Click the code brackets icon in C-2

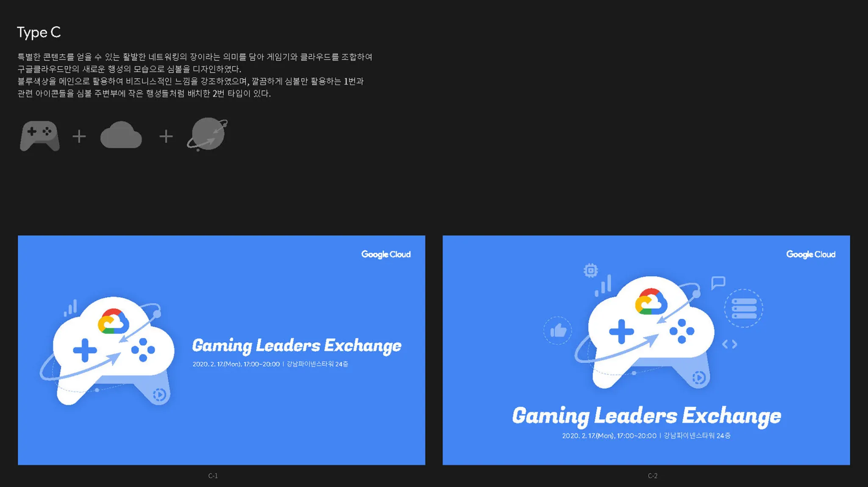pyautogui.click(x=729, y=344)
